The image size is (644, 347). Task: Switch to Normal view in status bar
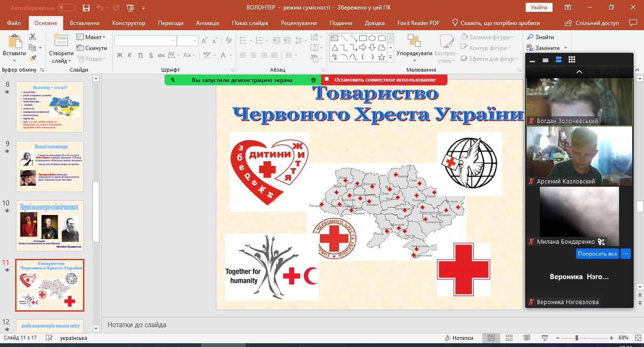(x=491, y=338)
